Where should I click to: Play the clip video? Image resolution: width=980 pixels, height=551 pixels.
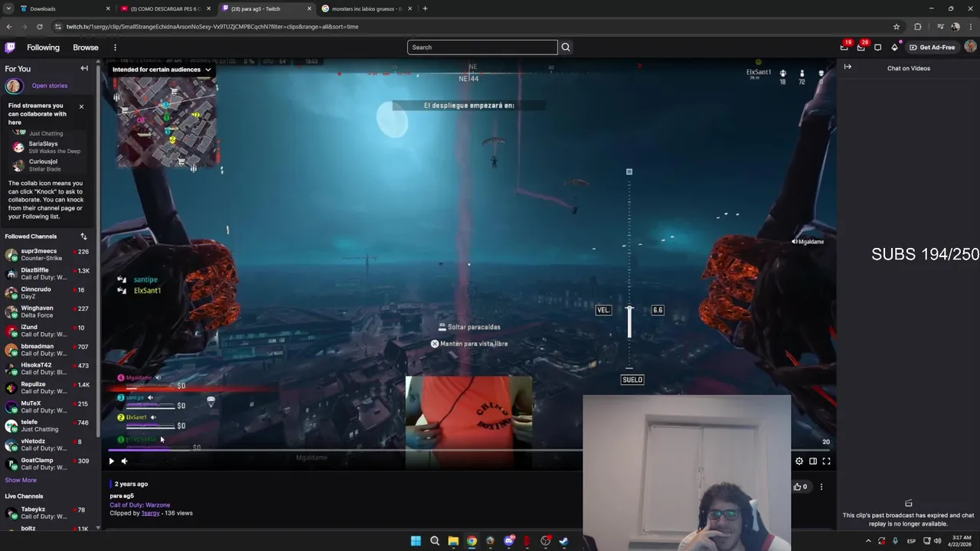click(x=111, y=461)
